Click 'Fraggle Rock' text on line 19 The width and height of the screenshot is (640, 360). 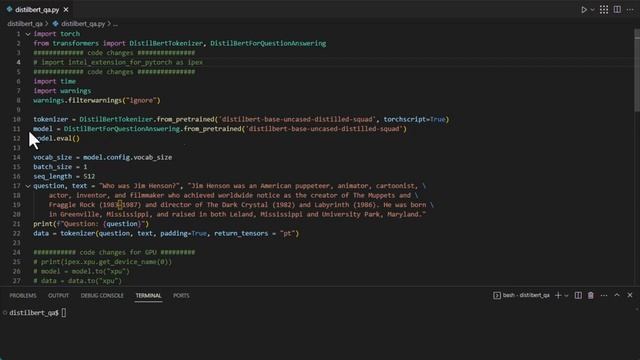[x=72, y=205]
